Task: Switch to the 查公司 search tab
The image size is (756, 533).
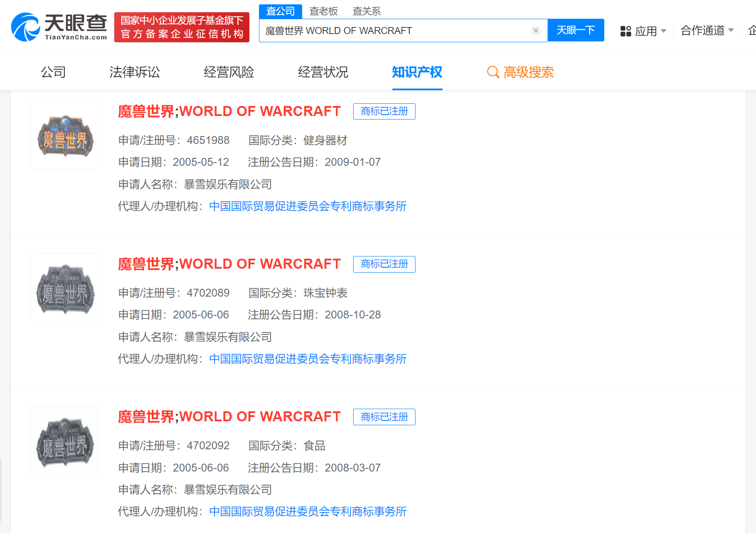Action: tap(280, 11)
